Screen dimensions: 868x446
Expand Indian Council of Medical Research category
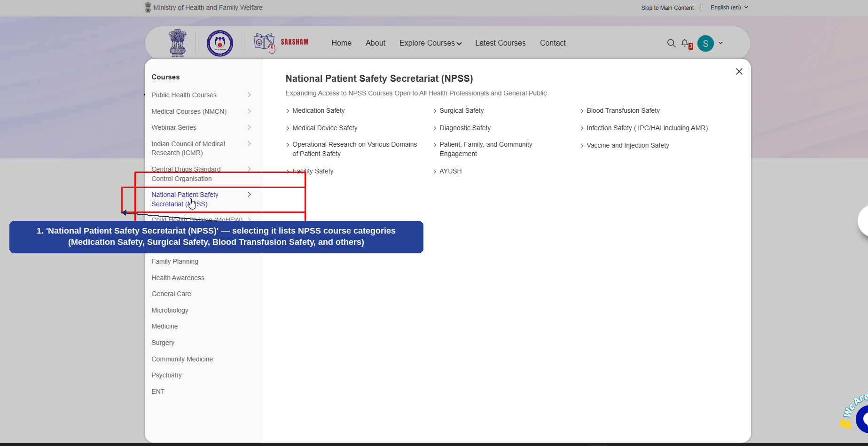click(x=201, y=148)
